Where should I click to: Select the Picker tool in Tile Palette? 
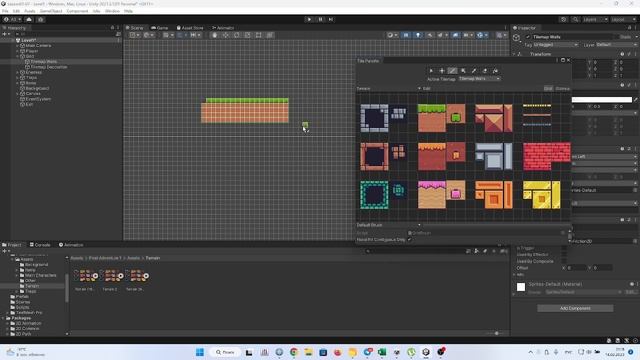point(474,71)
